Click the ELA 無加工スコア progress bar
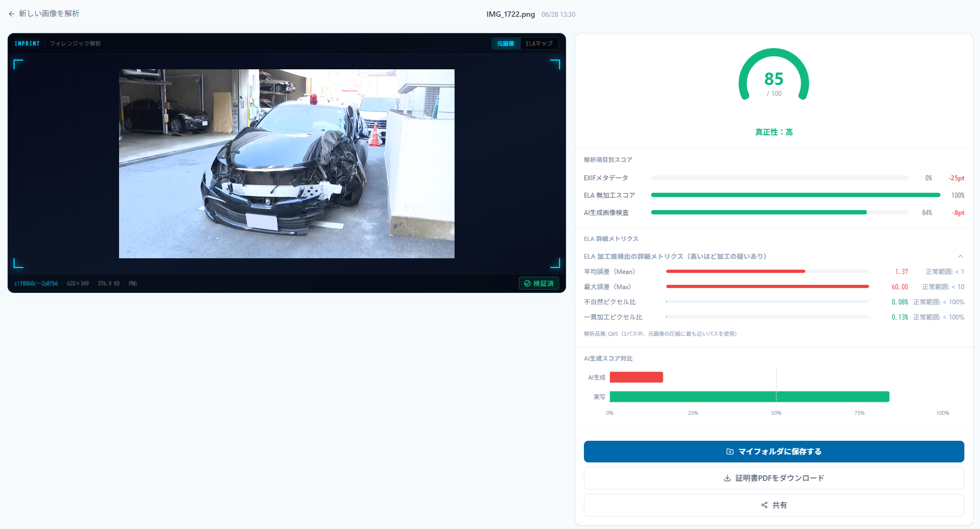The height and width of the screenshot is (529, 980). 795,195
